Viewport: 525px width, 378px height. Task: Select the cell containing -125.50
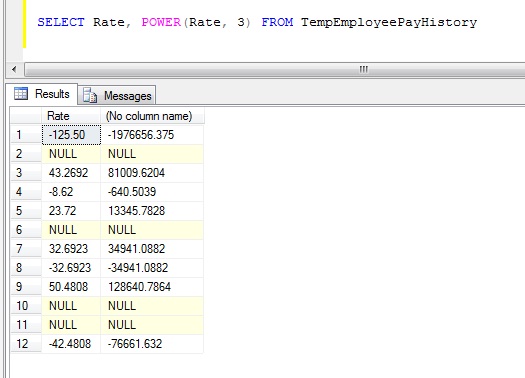(71, 135)
